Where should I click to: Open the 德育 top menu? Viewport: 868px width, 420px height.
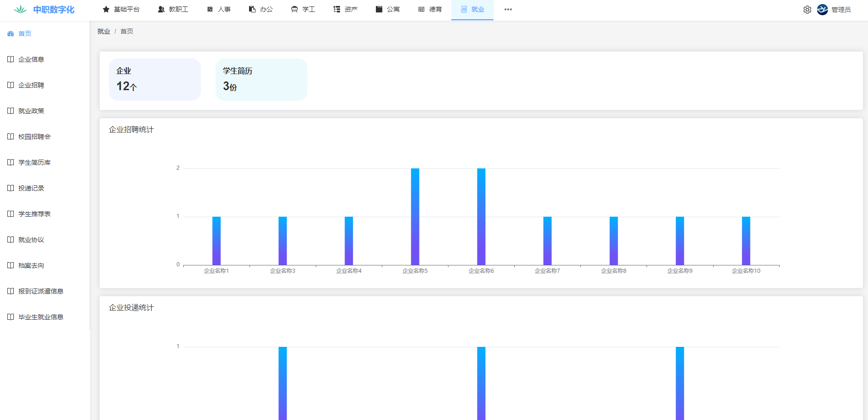[x=430, y=10]
